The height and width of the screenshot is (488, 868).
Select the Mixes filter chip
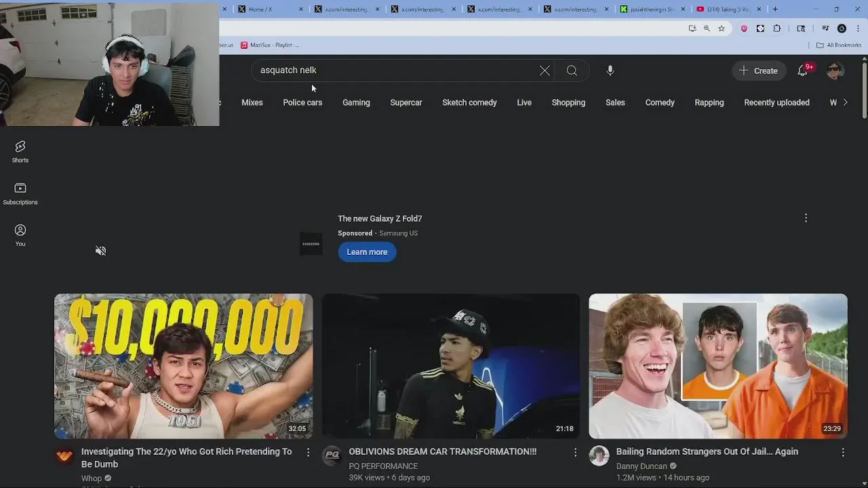252,102
